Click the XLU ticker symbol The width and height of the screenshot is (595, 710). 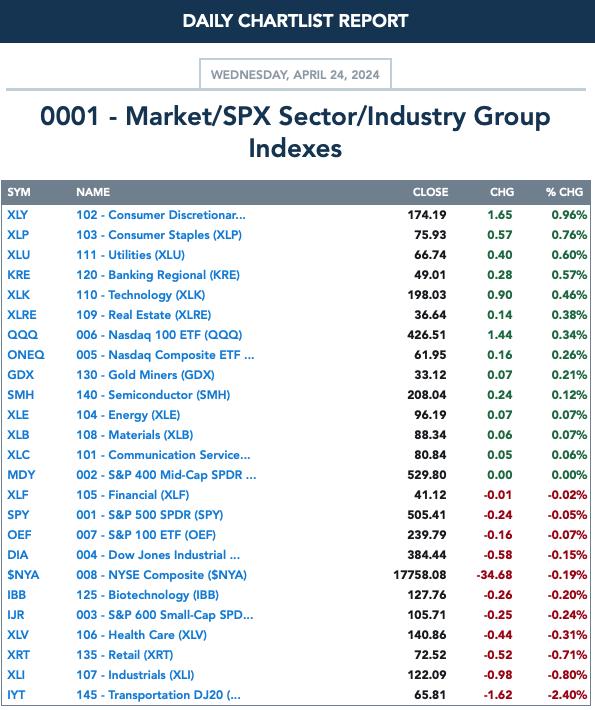click(x=19, y=255)
